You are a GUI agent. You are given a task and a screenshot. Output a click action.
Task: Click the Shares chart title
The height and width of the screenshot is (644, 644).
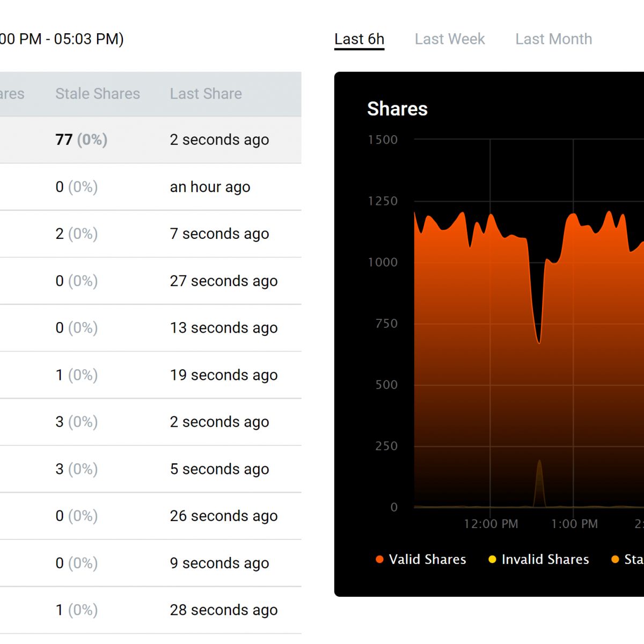pyautogui.click(x=397, y=109)
